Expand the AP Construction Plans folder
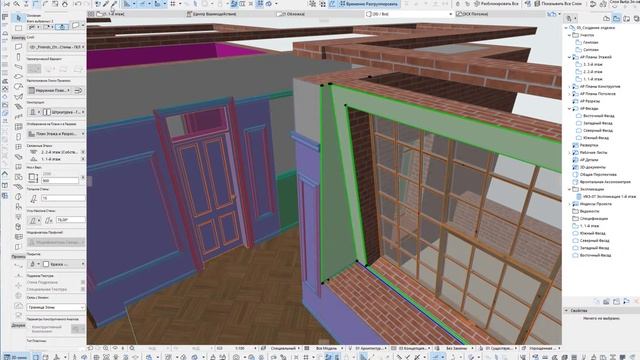Image resolution: width=640 pixels, height=360 pixels. pos(569,87)
